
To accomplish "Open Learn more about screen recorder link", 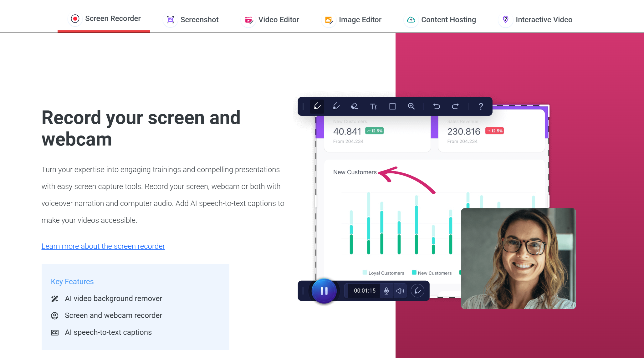I will point(103,246).
